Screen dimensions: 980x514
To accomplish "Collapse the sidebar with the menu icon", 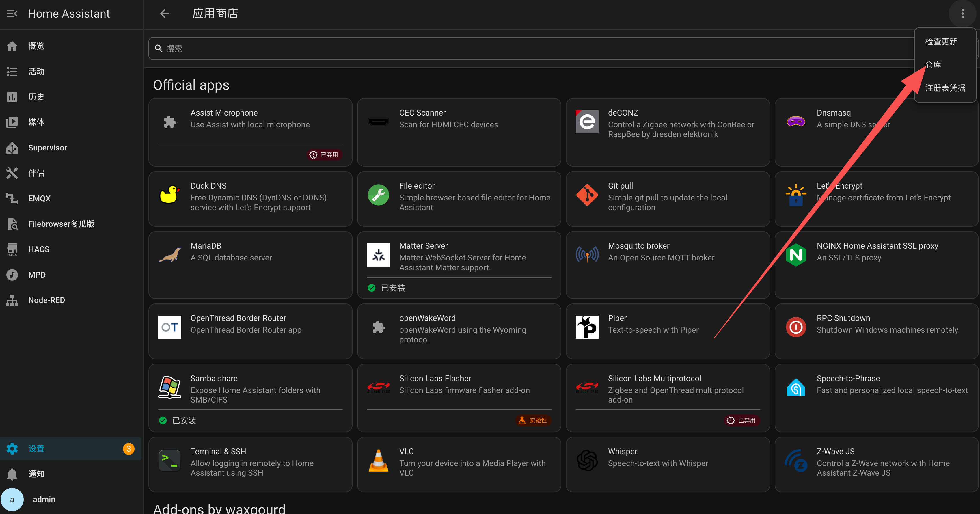I will (x=12, y=14).
